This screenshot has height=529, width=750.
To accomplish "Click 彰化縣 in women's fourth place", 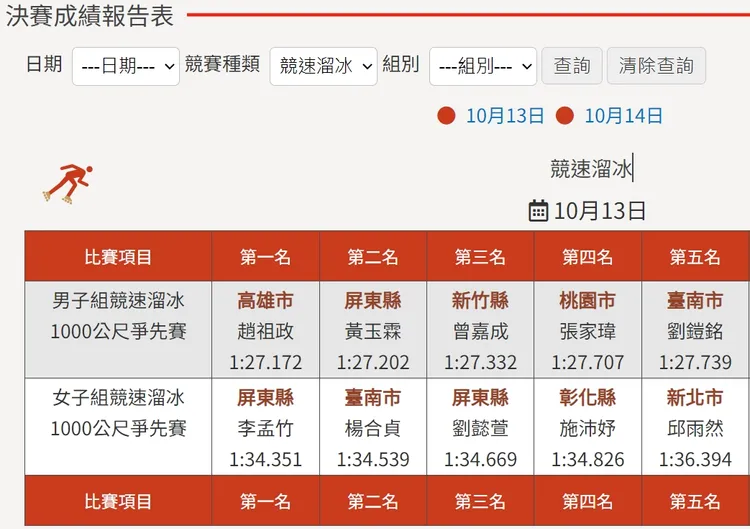I will [x=588, y=397].
